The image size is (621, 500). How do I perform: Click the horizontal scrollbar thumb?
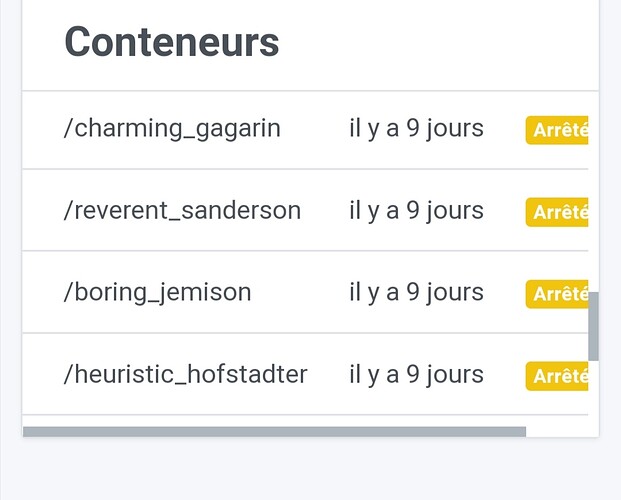(x=273, y=432)
